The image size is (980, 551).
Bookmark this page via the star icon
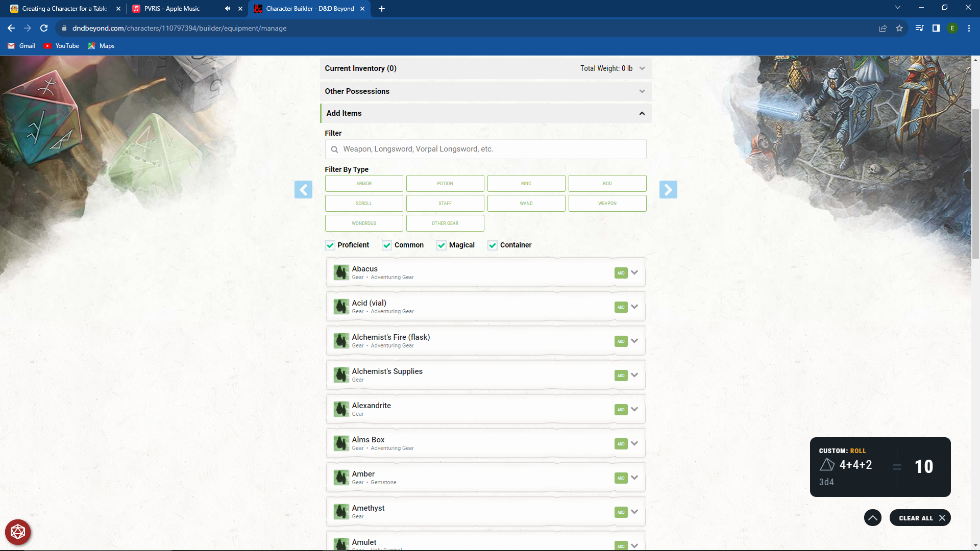tap(900, 28)
